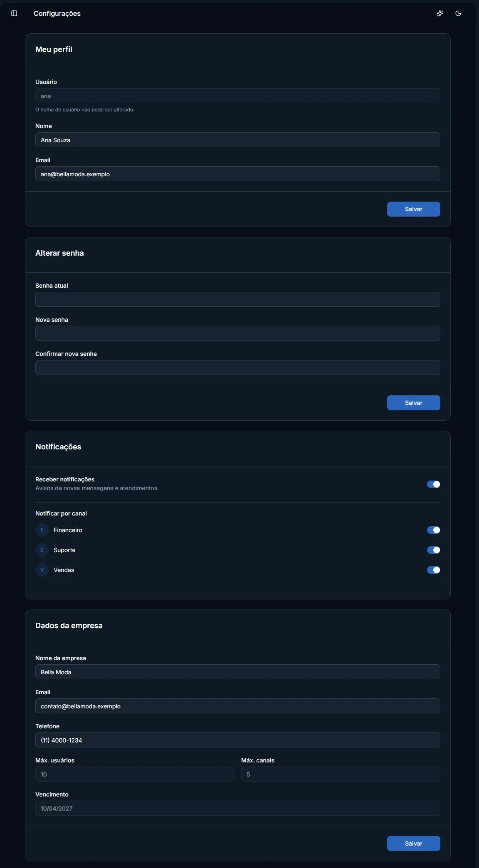Click the Financeiro channel avatar F
The height and width of the screenshot is (868, 479).
42,530
